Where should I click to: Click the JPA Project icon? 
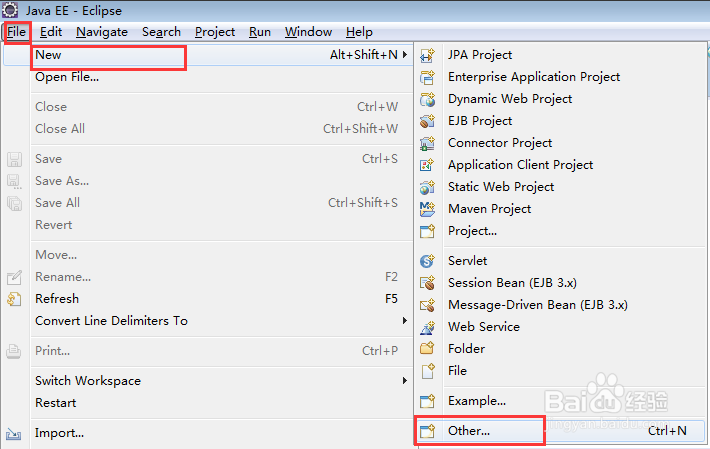(427, 55)
